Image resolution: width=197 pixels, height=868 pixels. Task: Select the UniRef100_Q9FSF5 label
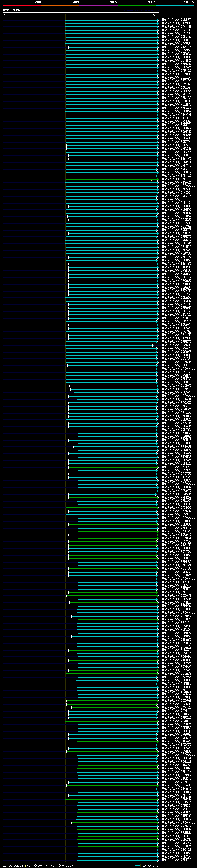177,165
